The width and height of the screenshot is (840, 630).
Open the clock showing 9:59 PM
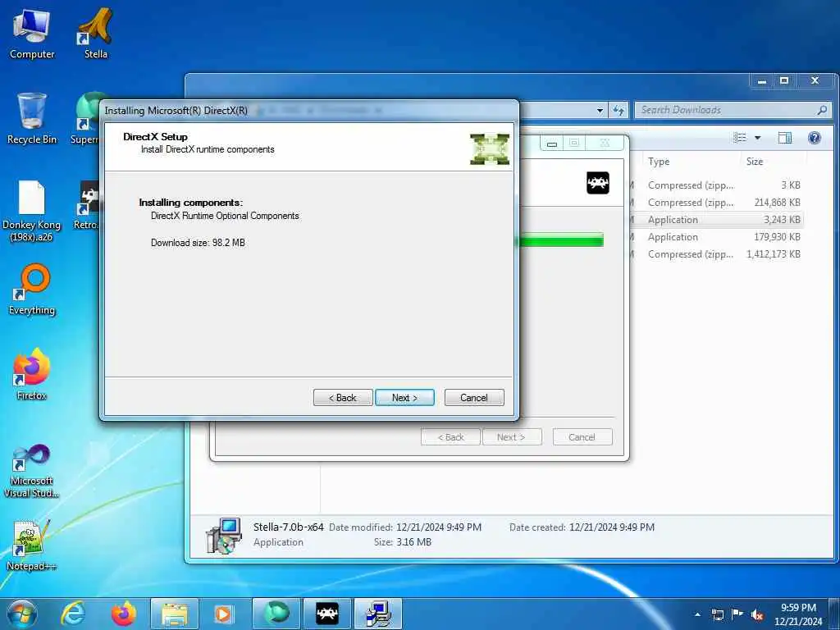(798, 614)
